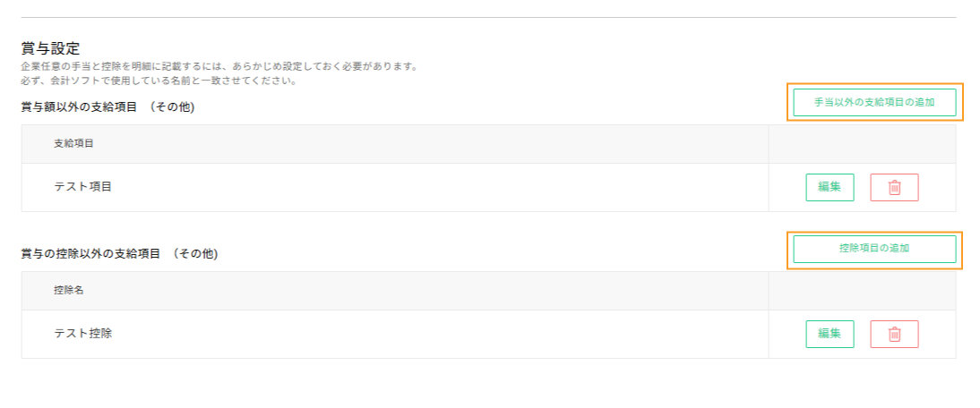The height and width of the screenshot is (408, 980).
Task: Click the 控除名 column header
Action: (69, 290)
